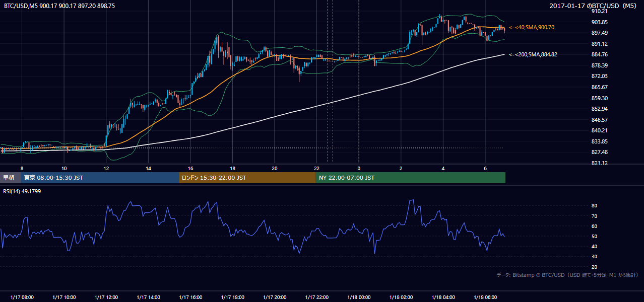The image size is (644, 302).
Task: Click the 1/18 04:00 date-time label
Action: [x=443, y=297]
